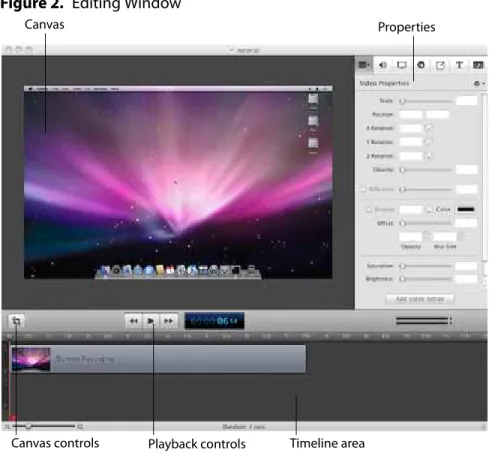
Task: Click the first desktop icon in the recording
Action: pyautogui.click(x=313, y=99)
